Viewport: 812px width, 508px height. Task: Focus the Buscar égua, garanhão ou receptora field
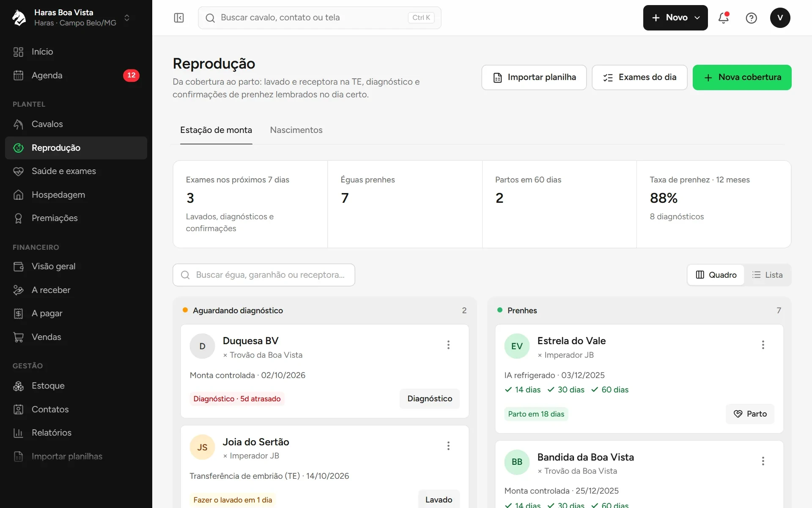(263, 275)
